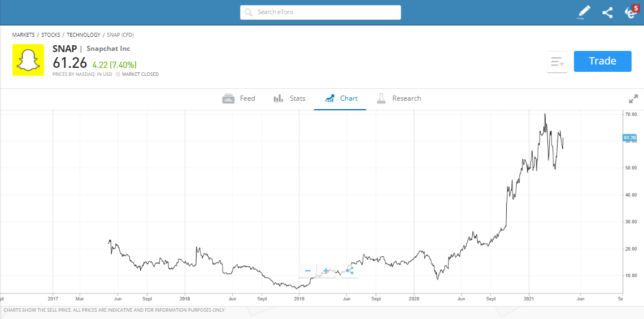This screenshot has width=644, height=319.
Task: Click the 70.00 price axis label
Action: (630, 114)
